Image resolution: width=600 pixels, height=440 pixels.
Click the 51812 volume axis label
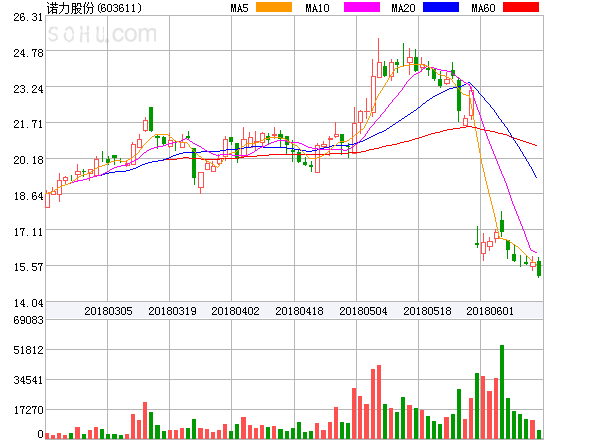click(28, 350)
